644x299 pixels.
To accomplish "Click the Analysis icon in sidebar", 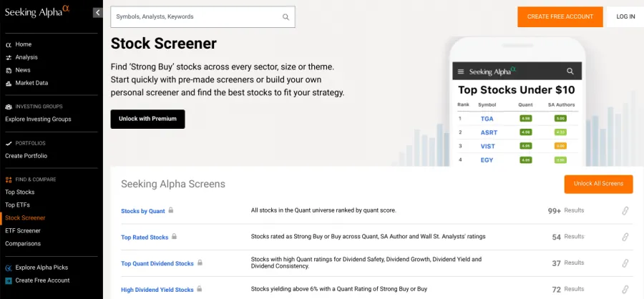I will click(x=8, y=57).
